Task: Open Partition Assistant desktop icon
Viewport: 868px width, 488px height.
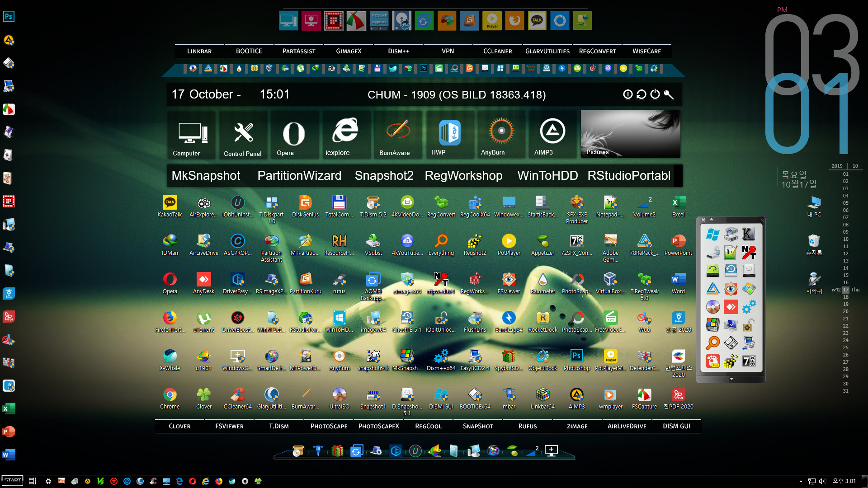Action: point(271,248)
